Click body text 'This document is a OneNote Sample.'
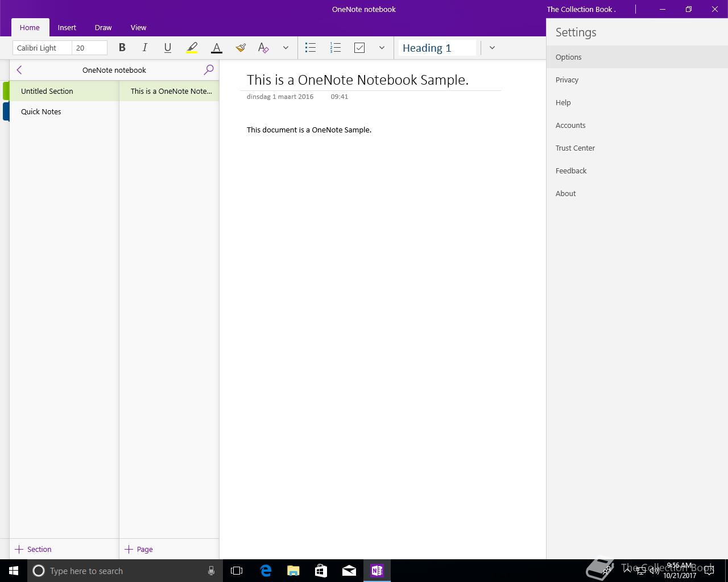The width and height of the screenshot is (728, 582). 309,130
